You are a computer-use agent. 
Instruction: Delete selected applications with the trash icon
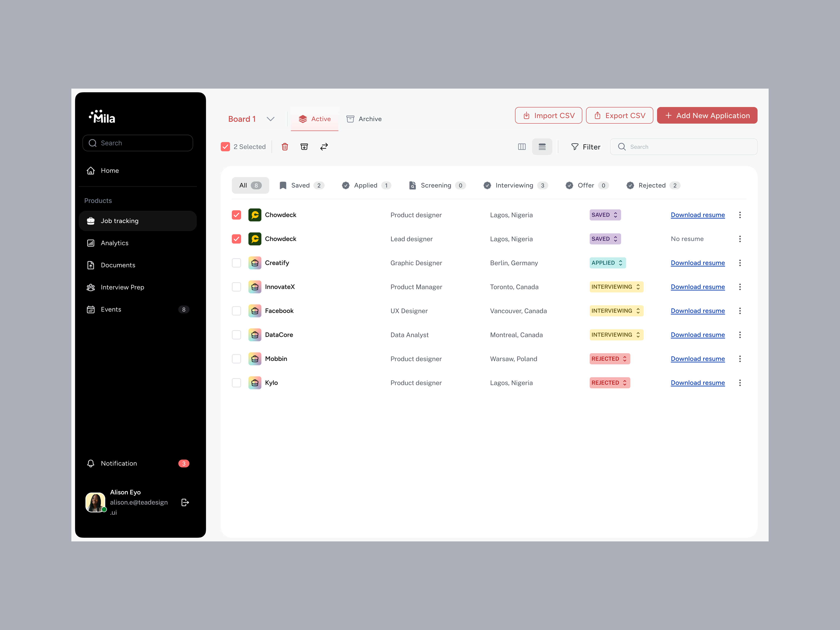(x=285, y=147)
